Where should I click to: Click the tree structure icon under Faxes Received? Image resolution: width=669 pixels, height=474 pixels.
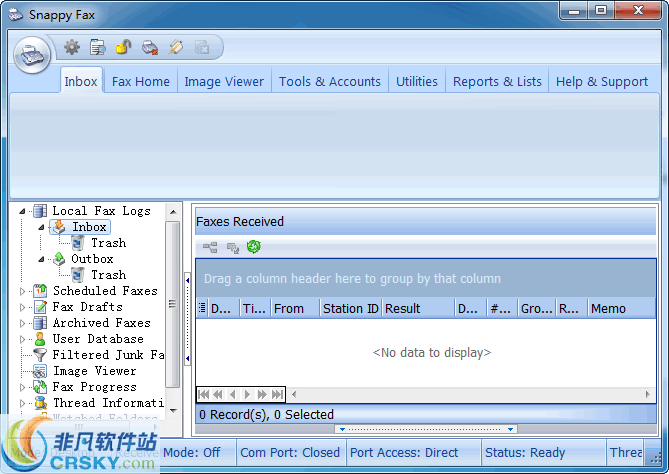(x=210, y=247)
